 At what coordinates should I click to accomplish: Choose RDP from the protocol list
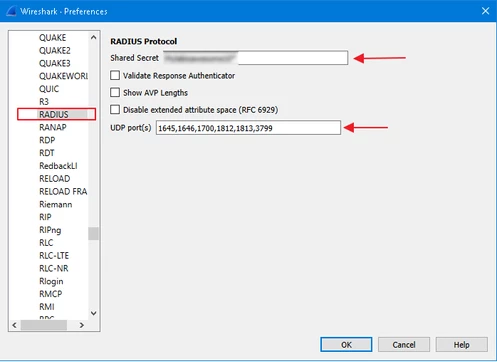coord(47,140)
